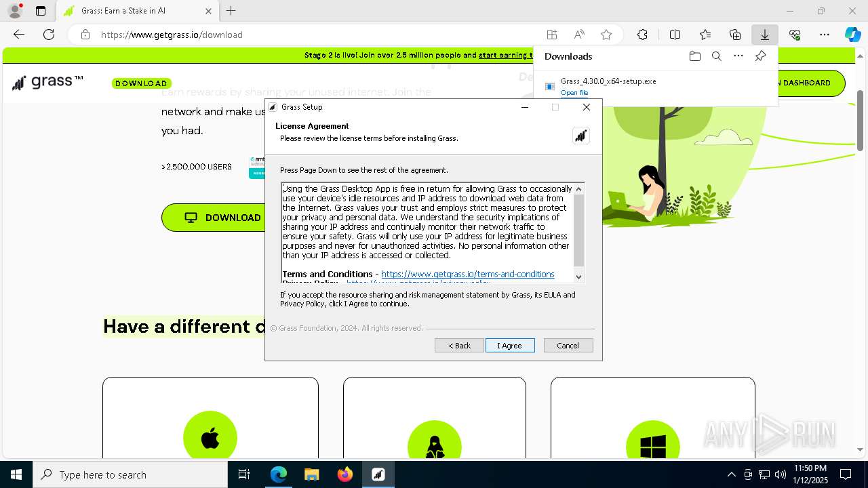Open the DASHBOARD button on website
868x488 pixels.
(x=810, y=83)
